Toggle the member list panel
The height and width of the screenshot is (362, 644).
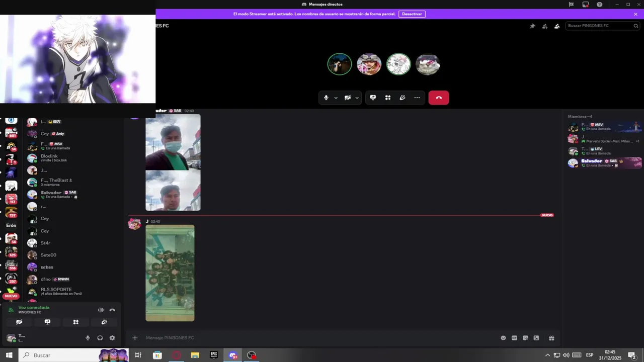[x=557, y=26]
